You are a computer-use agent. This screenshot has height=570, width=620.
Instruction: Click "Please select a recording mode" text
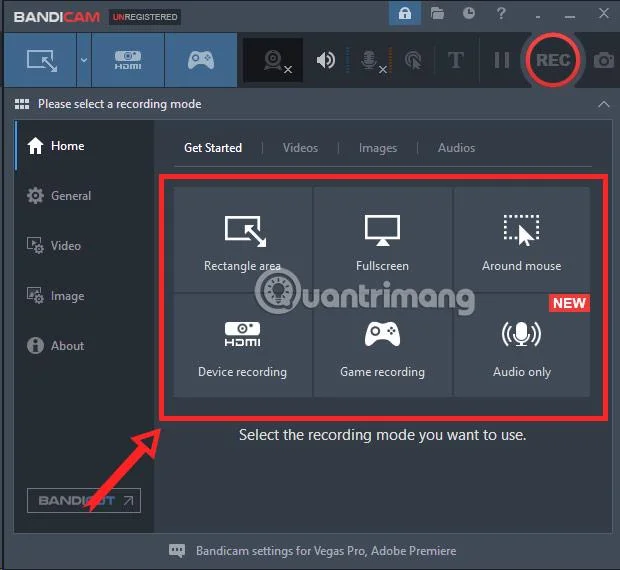[119, 104]
